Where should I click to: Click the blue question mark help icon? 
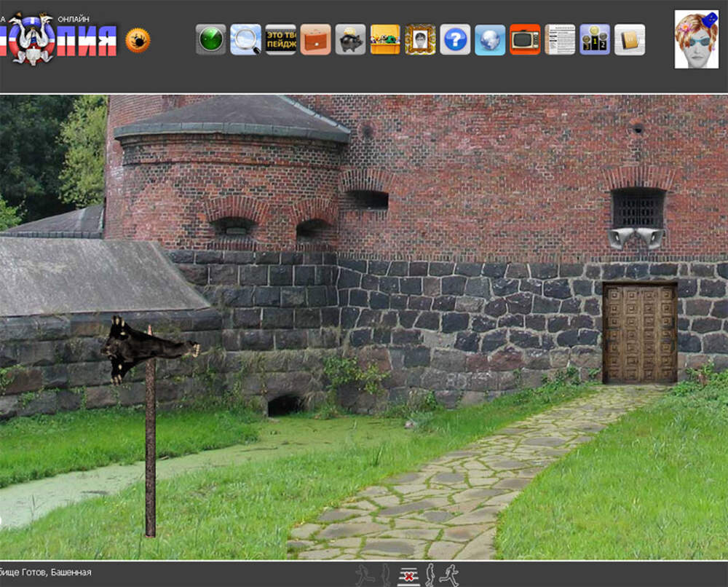[455, 39]
